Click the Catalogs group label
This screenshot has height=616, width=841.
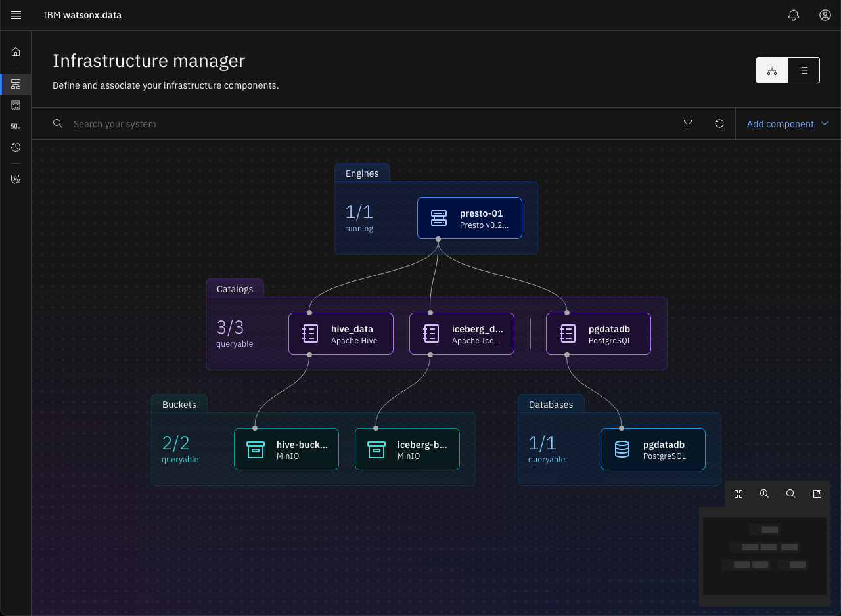click(x=235, y=289)
